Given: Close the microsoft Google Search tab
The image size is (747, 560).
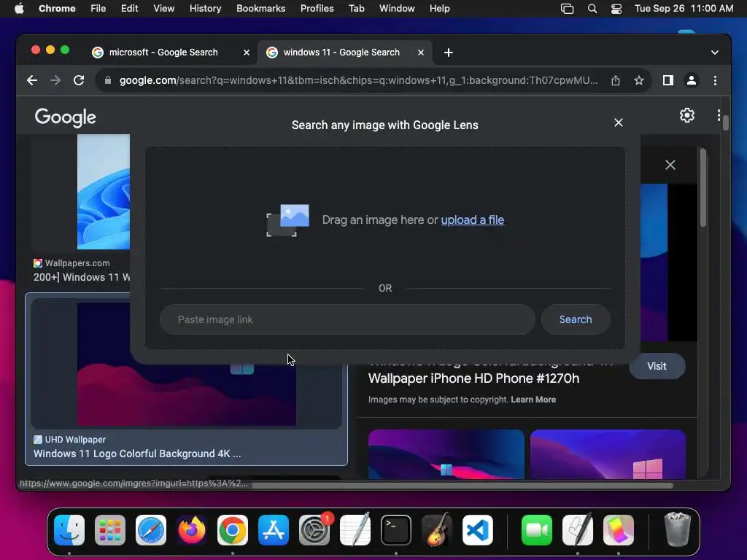Looking at the screenshot, I should tap(247, 52).
